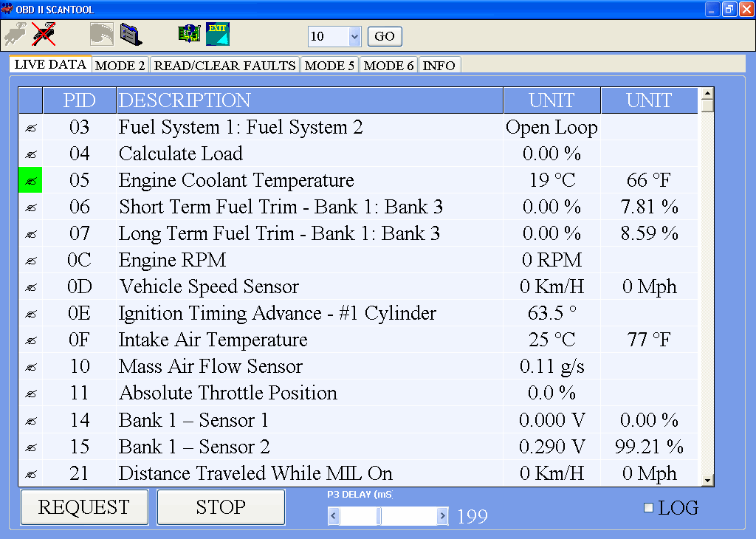This screenshot has width=756, height=539.
Task: Enable the LOG checkbox
Action: pyautogui.click(x=649, y=508)
